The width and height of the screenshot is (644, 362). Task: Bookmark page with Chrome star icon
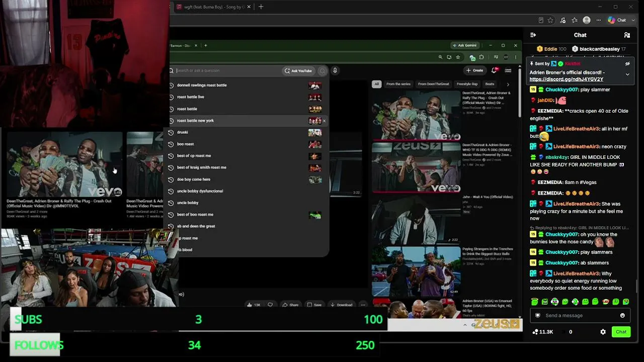458,57
